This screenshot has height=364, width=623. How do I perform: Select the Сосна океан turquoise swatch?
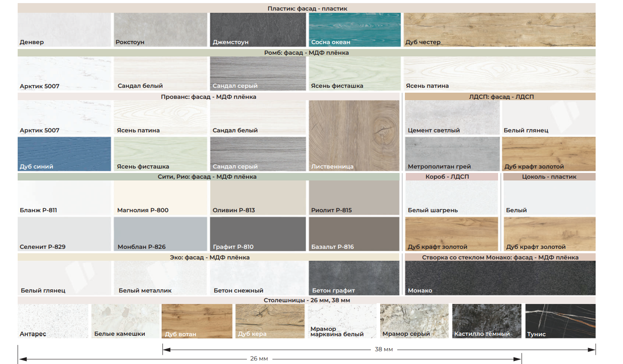[x=355, y=30]
